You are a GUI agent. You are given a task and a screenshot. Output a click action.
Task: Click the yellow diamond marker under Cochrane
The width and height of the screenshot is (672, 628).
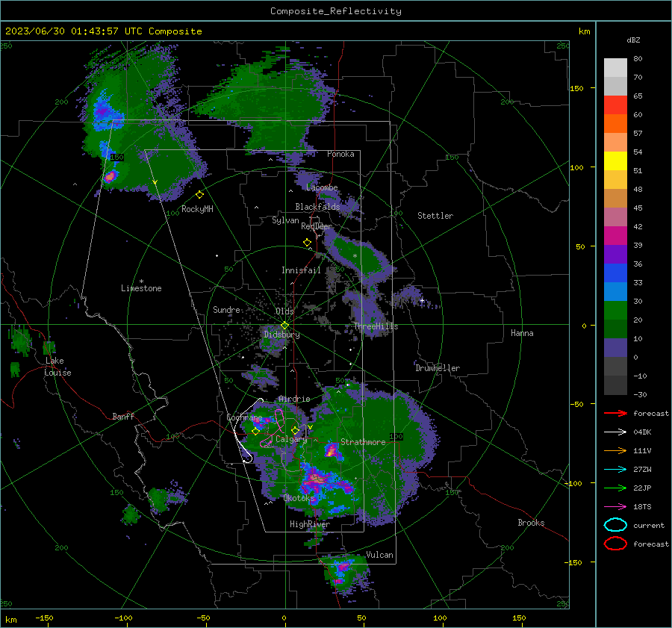(x=255, y=432)
